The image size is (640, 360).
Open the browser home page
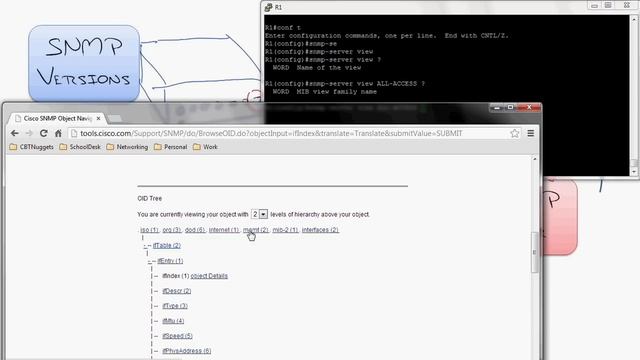(58, 133)
